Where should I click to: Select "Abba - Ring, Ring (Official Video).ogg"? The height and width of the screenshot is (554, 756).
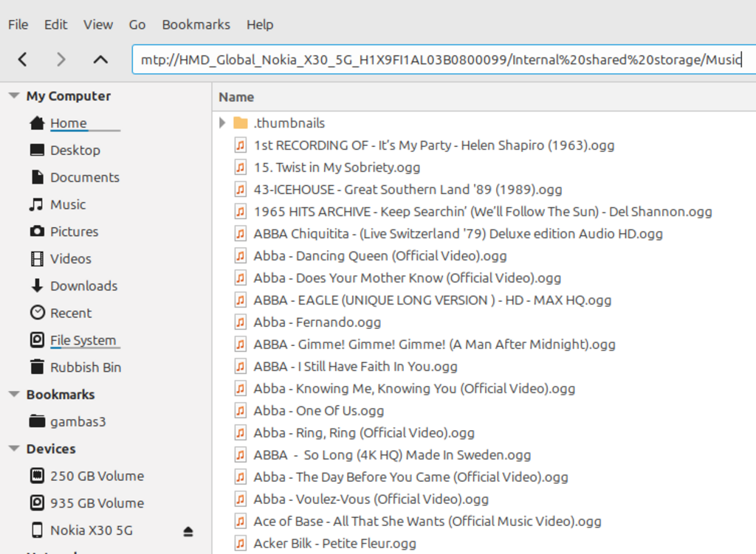pyautogui.click(x=364, y=433)
